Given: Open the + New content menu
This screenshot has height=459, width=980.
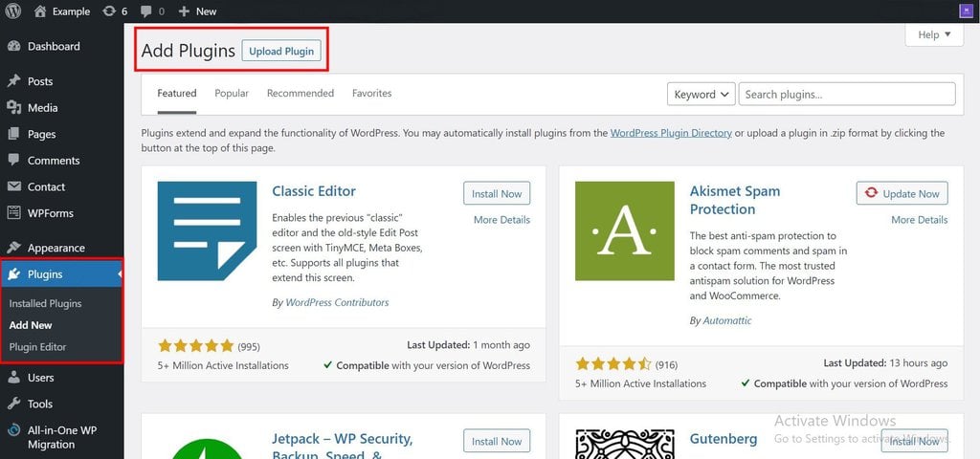Looking at the screenshot, I should point(197,11).
